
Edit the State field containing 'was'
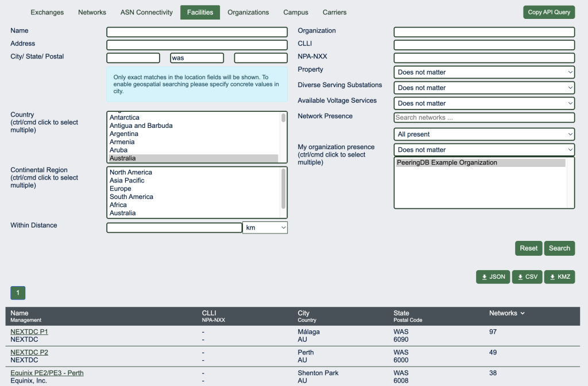(x=197, y=58)
